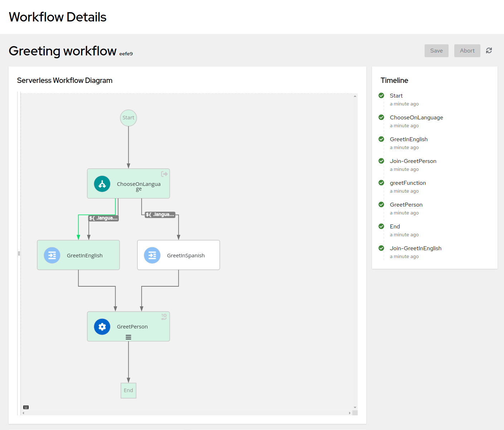Refresh the workflow using the refresh icon
This screenshot has width=504, height=430.
coord(489,50)
